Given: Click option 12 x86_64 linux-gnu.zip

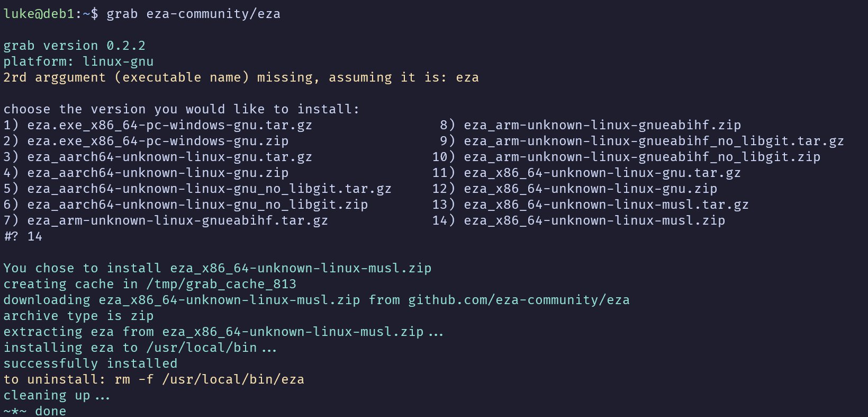Looking at the screenshot, I should point(575,189).
